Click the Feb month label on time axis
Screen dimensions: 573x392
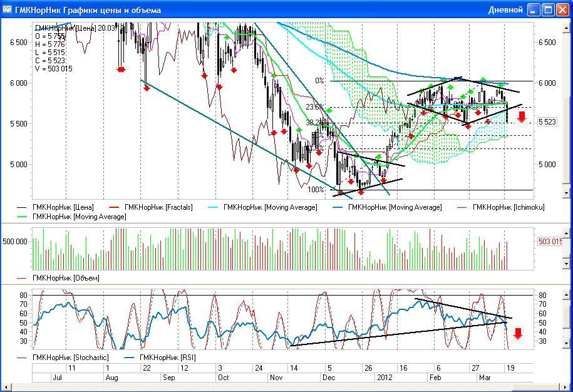435,378
